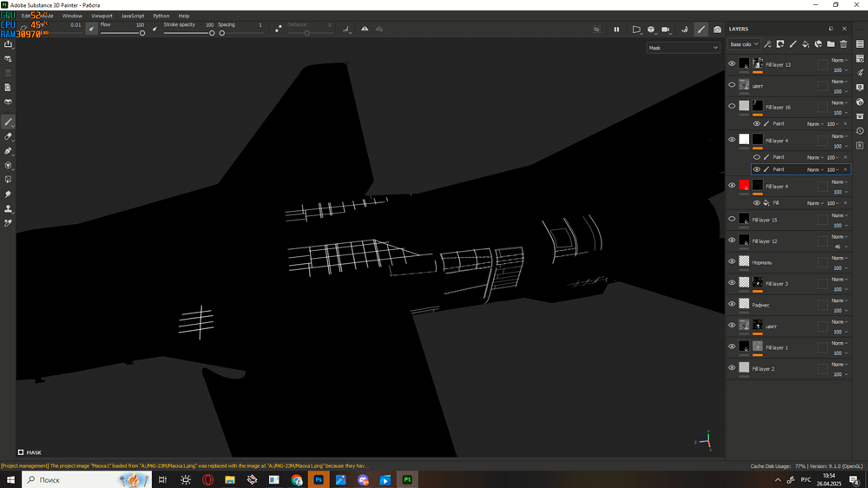Toggle visibility of Fill layer 12
Image resolution: width=868 pixels, height=488 pixels.
(x=732, y=241)
